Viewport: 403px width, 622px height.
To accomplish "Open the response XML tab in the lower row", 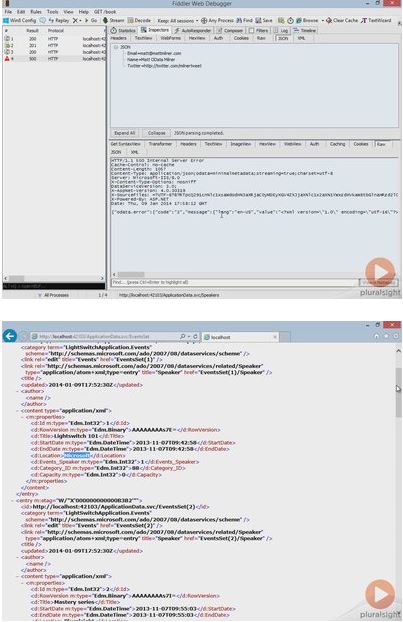I will click(135, 152).
